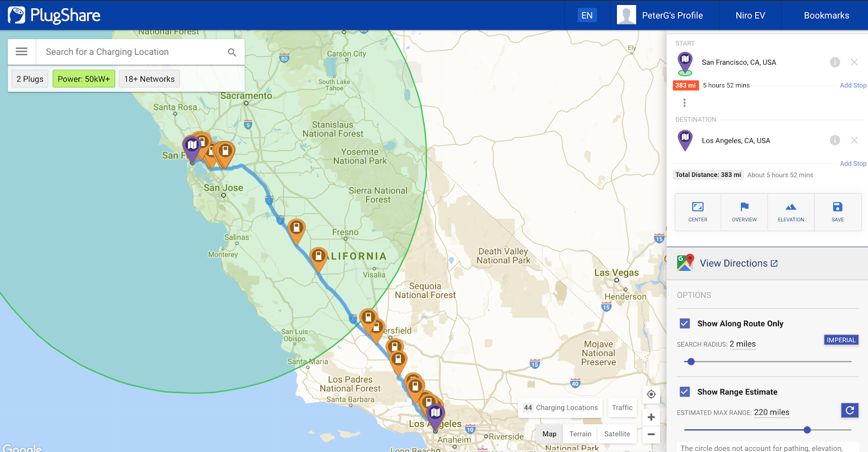Open the route Overview
The image size is (868, 452).
point(744,212)
